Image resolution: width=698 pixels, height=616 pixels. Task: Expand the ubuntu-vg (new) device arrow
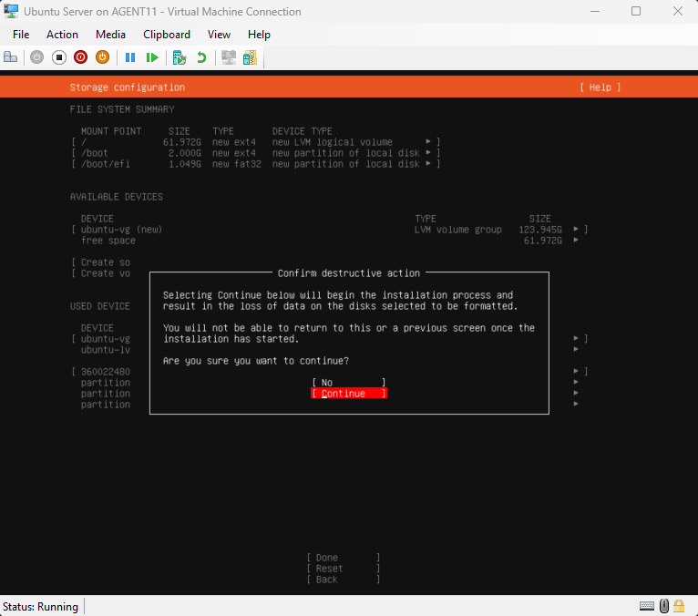576,230
